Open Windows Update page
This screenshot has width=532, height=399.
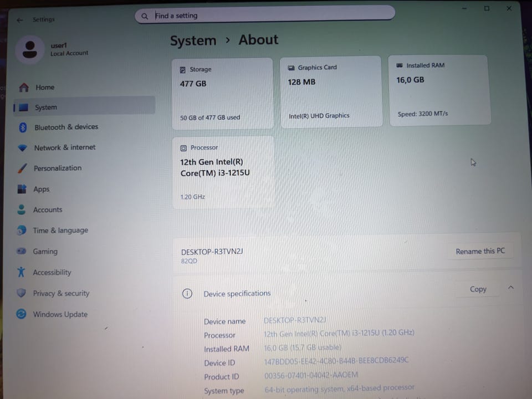84,314
